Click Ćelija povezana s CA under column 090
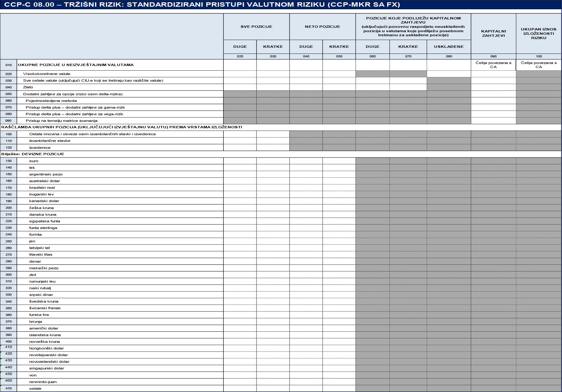 tap(493, 65)
